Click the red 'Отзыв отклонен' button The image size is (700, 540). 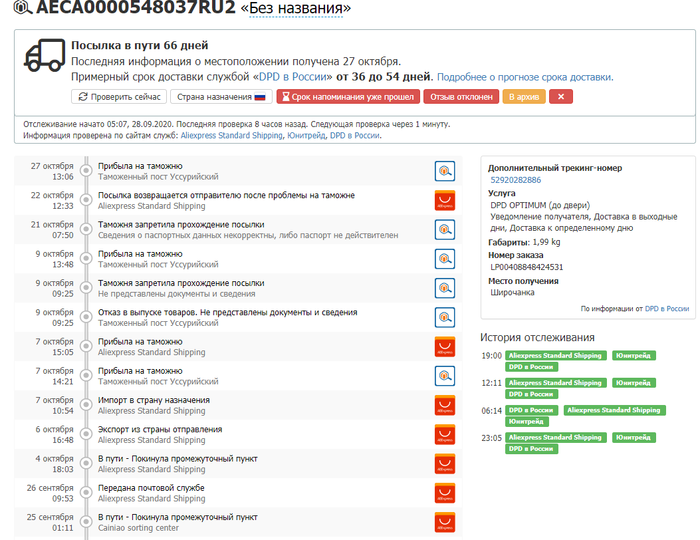461,97
